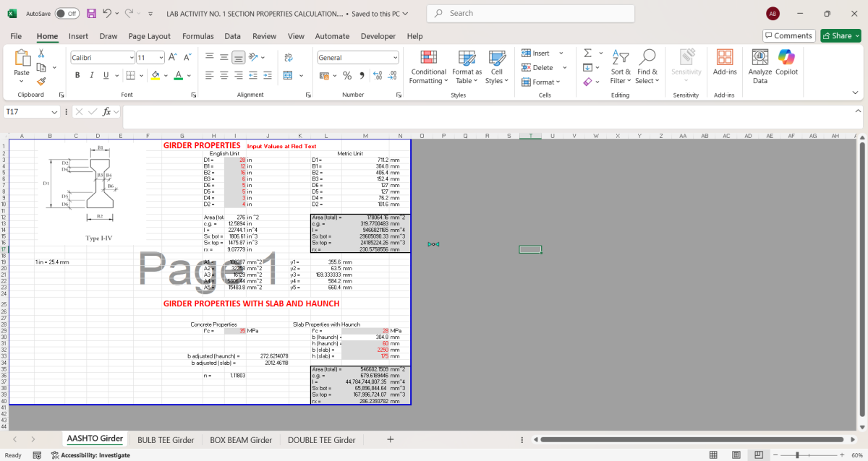Screen dimensions: 868x461
Task: Switch to BOX BEAM Girder sheet
Action: (241, 439)
